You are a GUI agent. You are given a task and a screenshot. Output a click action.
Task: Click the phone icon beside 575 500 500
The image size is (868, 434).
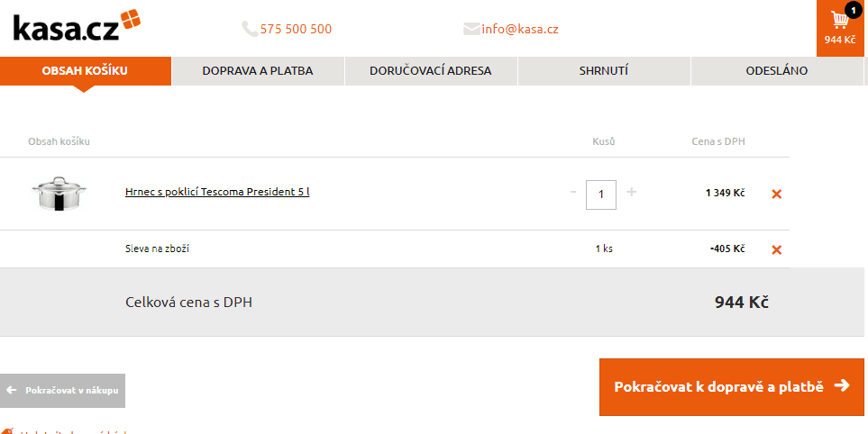tap(250, 29)
